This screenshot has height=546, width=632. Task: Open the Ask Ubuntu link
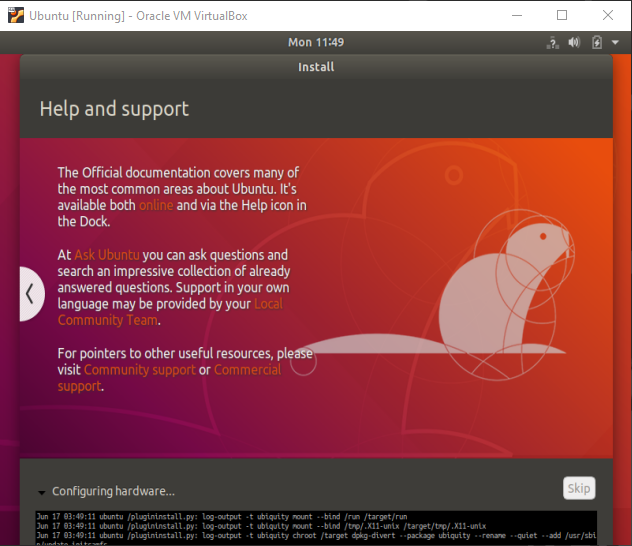(107, 255)
